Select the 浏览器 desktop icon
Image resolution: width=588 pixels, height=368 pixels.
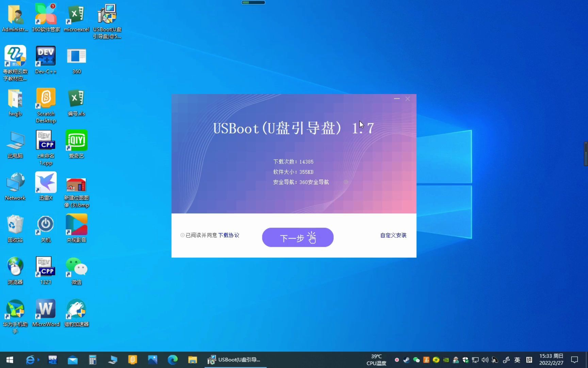pos(15,271)
